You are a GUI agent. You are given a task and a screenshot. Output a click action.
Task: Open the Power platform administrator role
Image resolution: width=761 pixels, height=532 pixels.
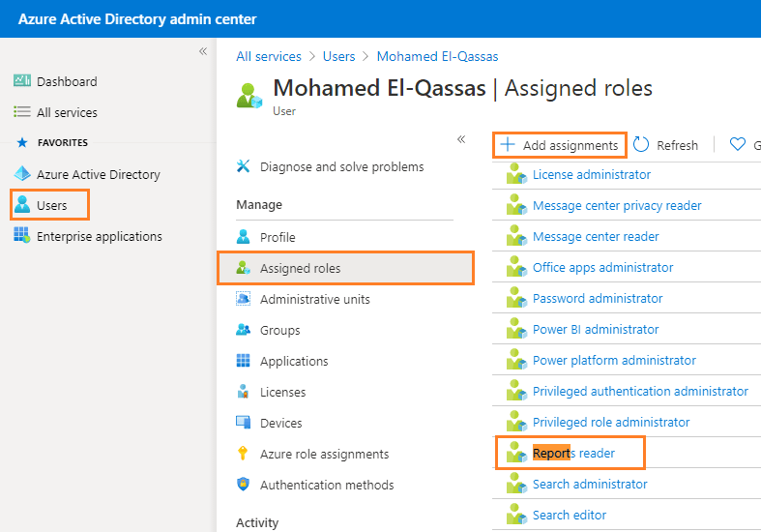(614, 360)
